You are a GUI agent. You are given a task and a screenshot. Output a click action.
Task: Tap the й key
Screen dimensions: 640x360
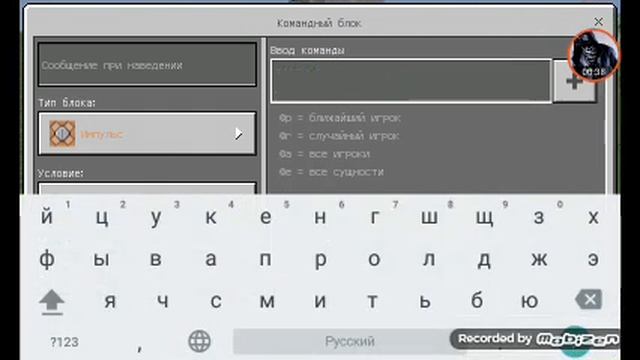(x=47, y=216)
